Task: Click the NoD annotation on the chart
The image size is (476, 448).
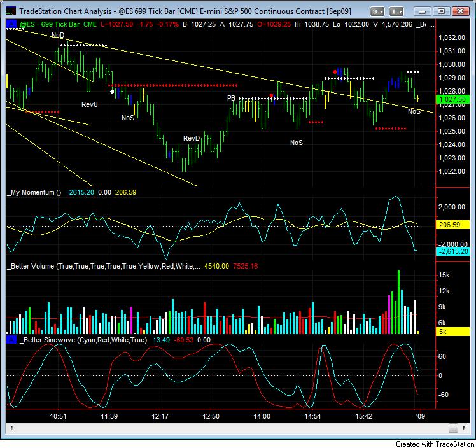Action: click(58, 35)
